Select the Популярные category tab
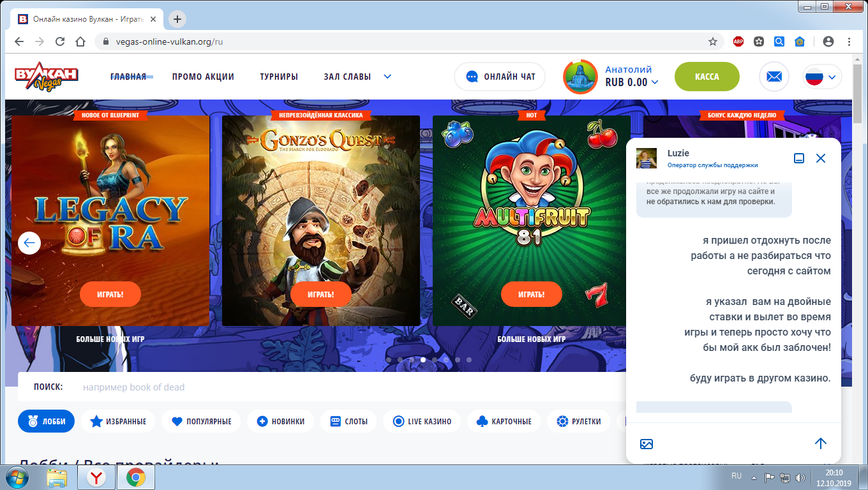 (201, 421)
